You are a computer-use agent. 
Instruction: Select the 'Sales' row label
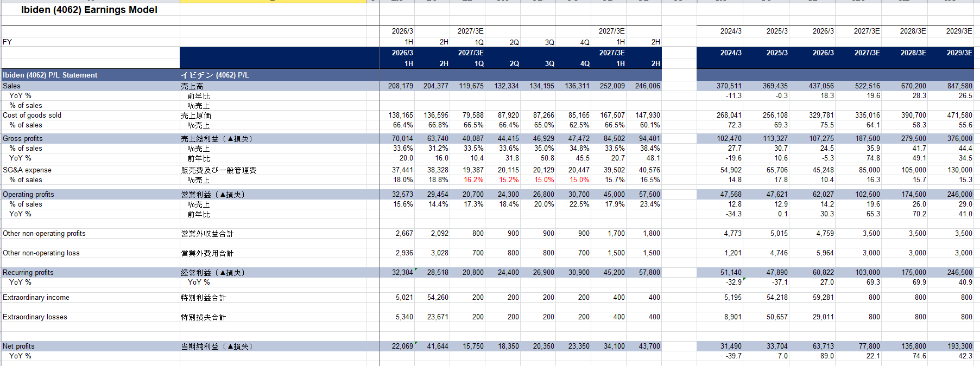point(11,86)
